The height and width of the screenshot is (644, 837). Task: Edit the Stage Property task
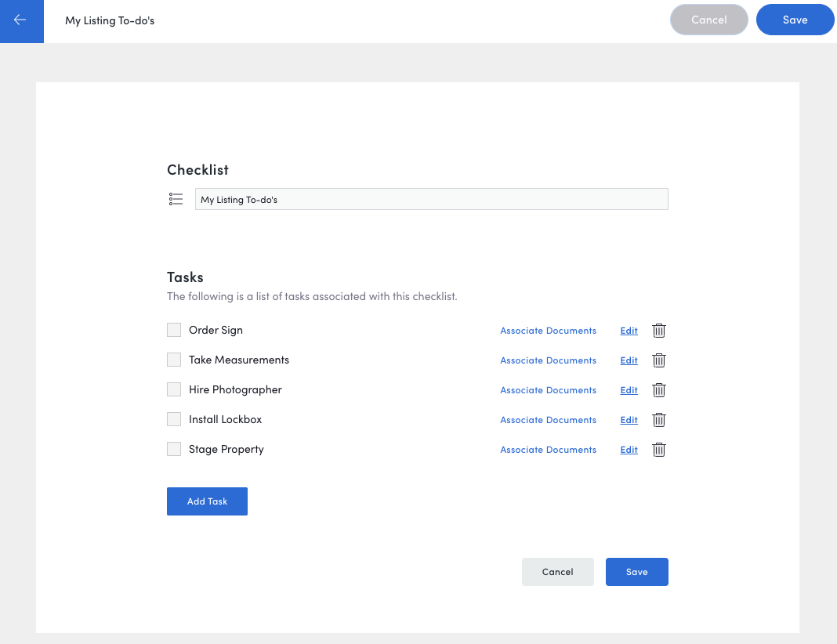629,450
